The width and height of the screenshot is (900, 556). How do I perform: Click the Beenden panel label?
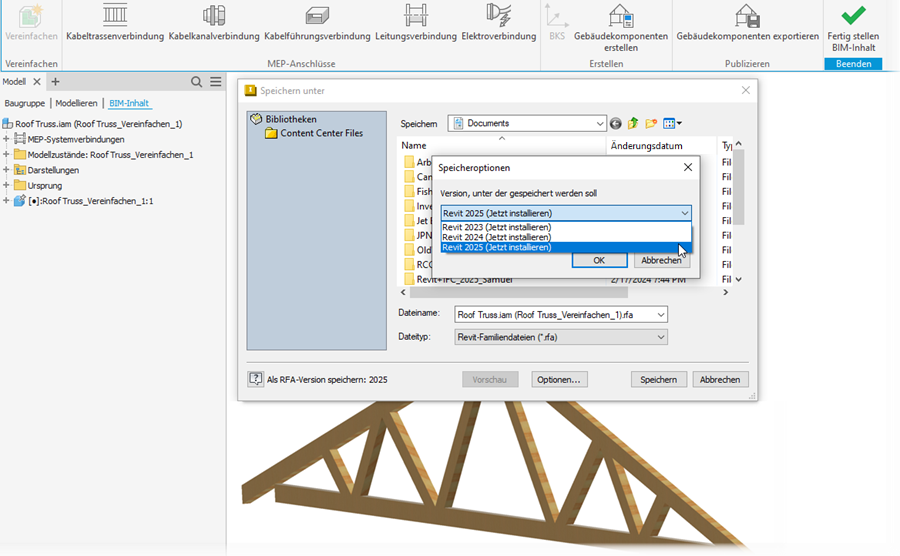[x=853, y=64]
